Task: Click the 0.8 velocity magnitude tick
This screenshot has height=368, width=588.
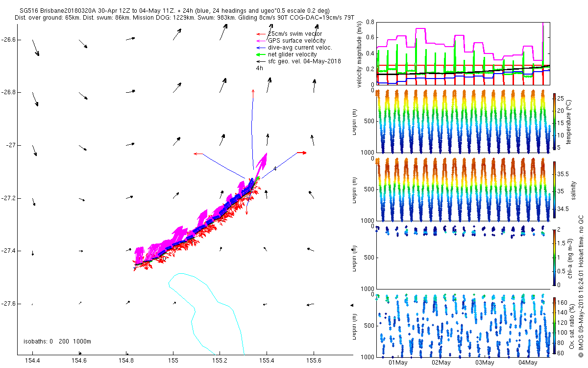Action: tap(370, 23)
